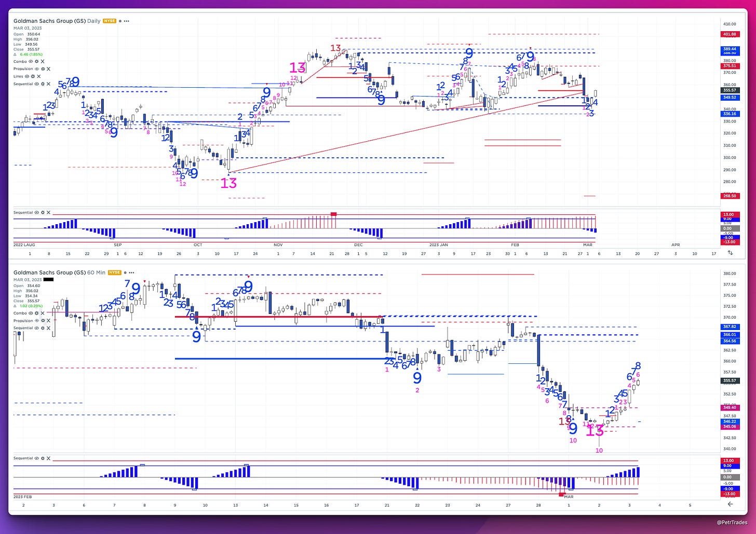756x534 pixels.
Task: Click APR label on Daily time axis
Action: (676, 244)
